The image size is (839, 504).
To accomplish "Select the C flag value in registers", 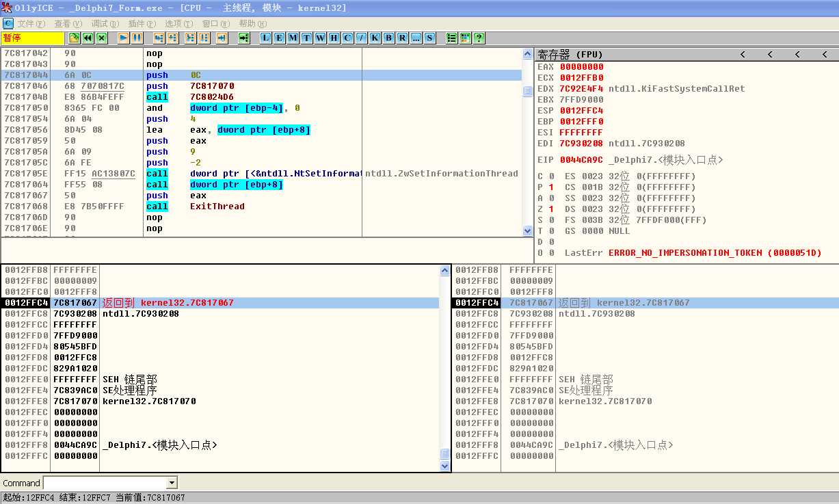I will coord(551,176).
